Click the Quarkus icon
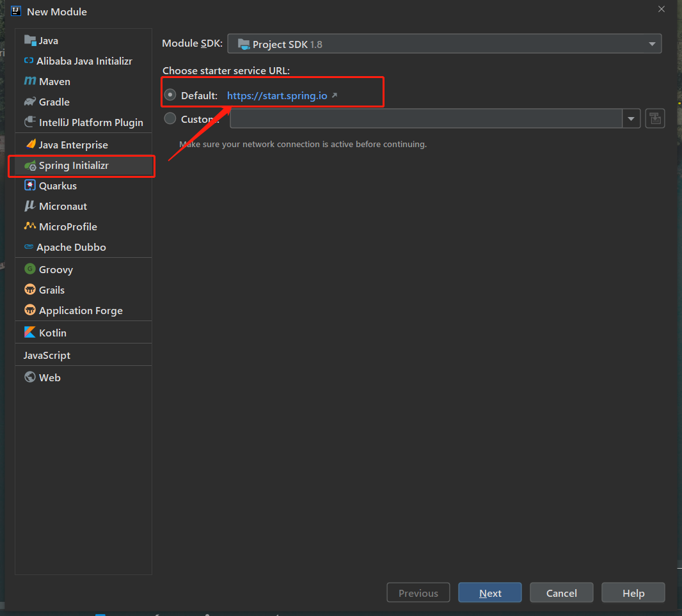682x616 pixels. (x=30, y=186)
